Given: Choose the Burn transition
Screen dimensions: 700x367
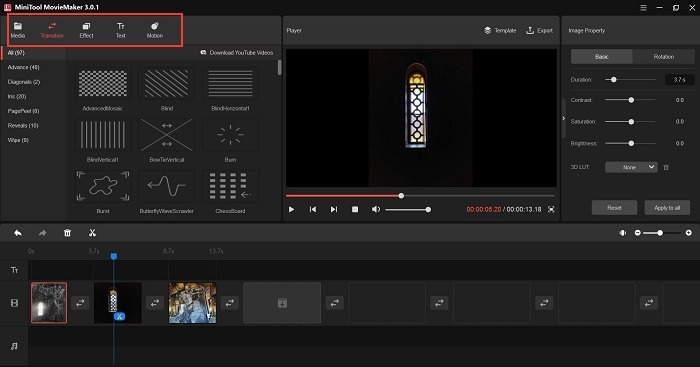Looking at the screenshot, I should (230, 135).
